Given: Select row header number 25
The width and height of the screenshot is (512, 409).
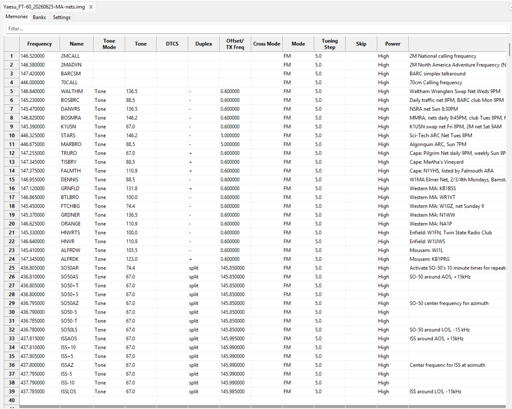Looking at the screenshot, I should [x=12, y=268].
